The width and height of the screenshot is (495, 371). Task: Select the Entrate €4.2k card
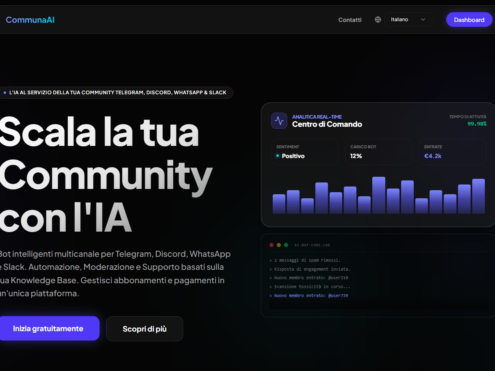tap(453, 152)
